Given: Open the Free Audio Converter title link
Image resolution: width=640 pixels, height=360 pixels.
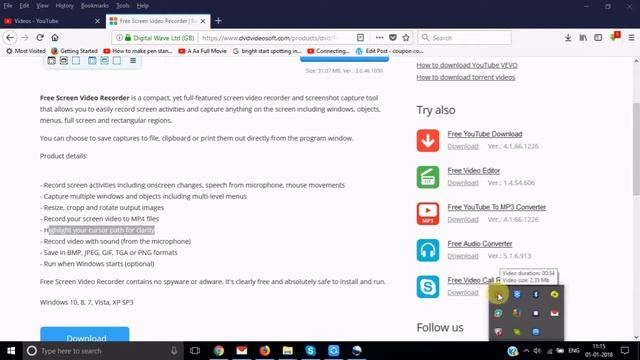Looking at the screenshot, I should point(480,244).
